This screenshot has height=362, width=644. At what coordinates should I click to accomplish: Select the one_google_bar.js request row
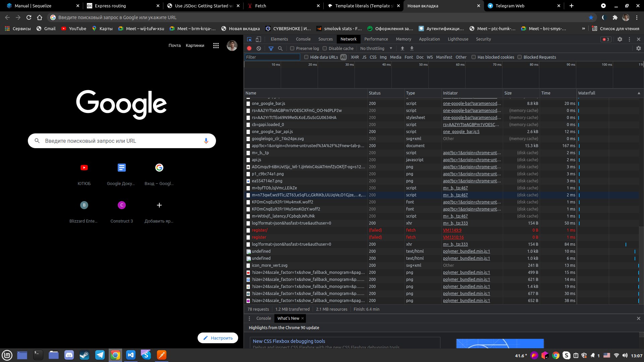tap(442, 104)
